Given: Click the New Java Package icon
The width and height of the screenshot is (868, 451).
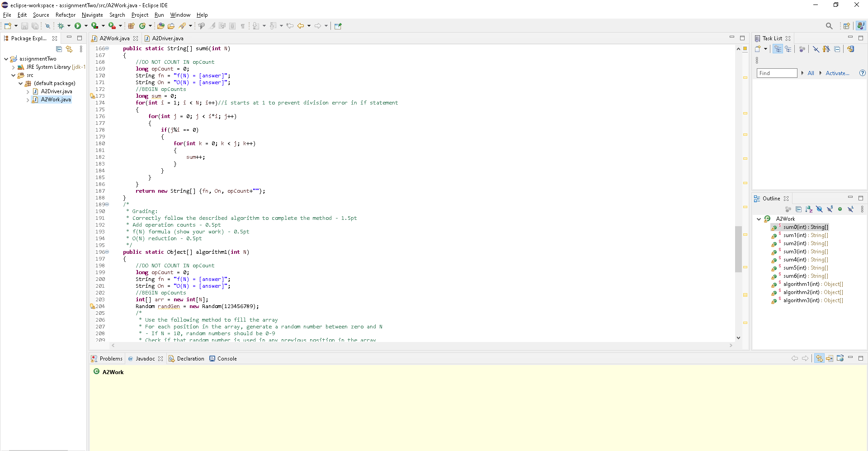Looking at the screenshot, I should [131, 26].
